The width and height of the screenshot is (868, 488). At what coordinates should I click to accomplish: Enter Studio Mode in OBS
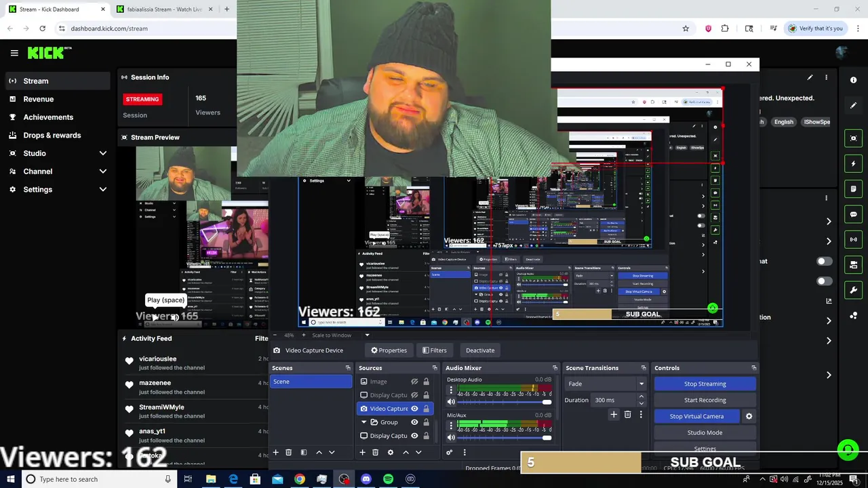click(x=705, y=432)
